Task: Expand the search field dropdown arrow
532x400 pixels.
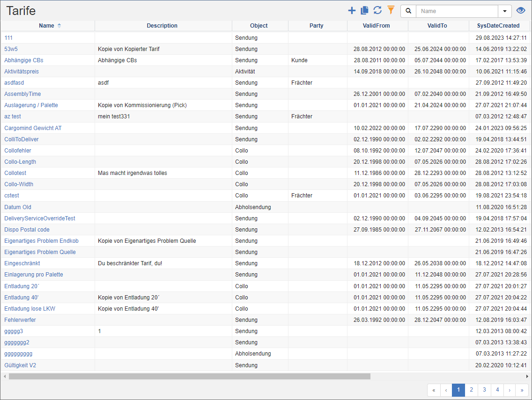Action: point(504,11)
